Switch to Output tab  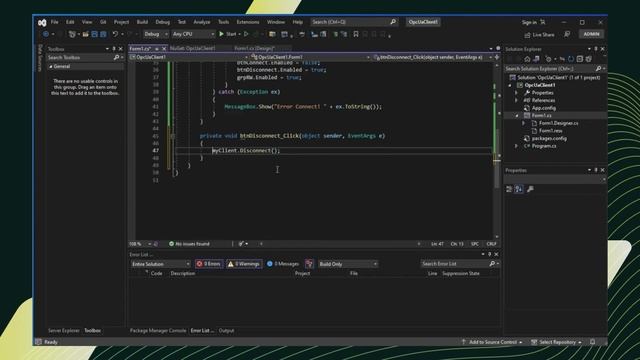(x=226, y=331)
